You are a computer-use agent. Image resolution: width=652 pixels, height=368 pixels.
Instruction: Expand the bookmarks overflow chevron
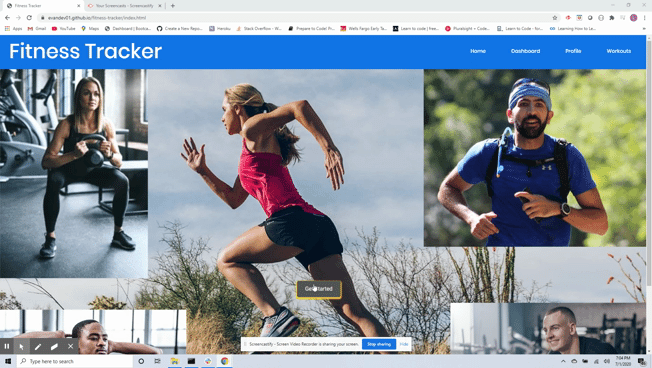644,29
